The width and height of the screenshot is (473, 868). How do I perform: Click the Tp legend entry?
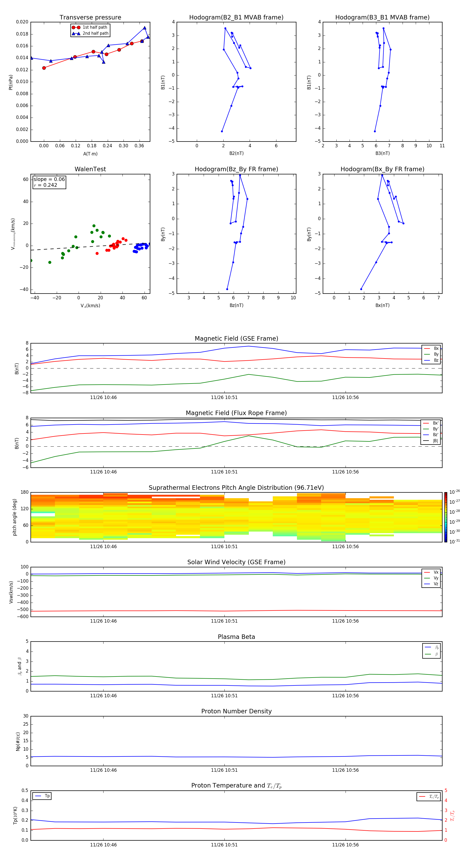click(x=42, y=796)
